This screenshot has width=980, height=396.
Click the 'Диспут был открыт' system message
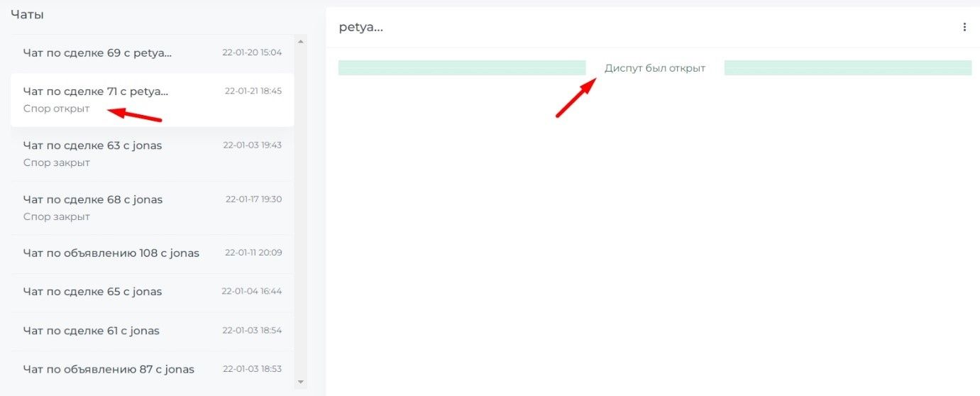[x=655, y=68]
